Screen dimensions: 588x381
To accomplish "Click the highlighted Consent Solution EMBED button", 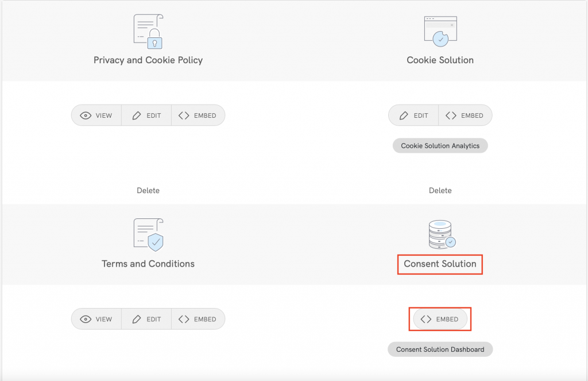I will pos(440,319).
